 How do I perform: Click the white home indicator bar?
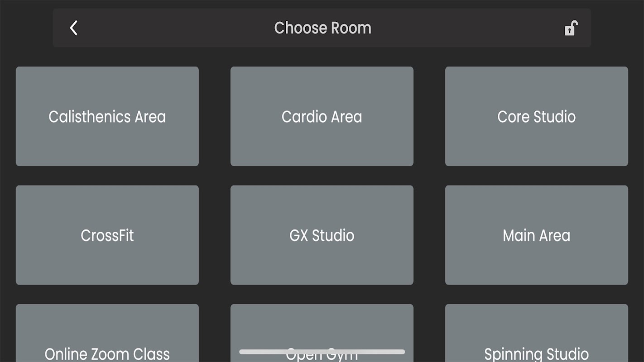coord(322,352)
